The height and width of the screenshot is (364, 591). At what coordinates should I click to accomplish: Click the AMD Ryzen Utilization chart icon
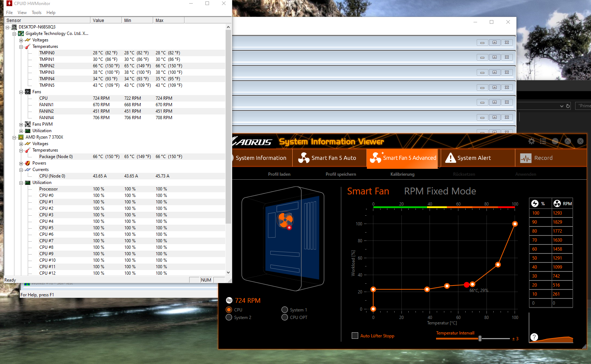[x=28, y=183]
